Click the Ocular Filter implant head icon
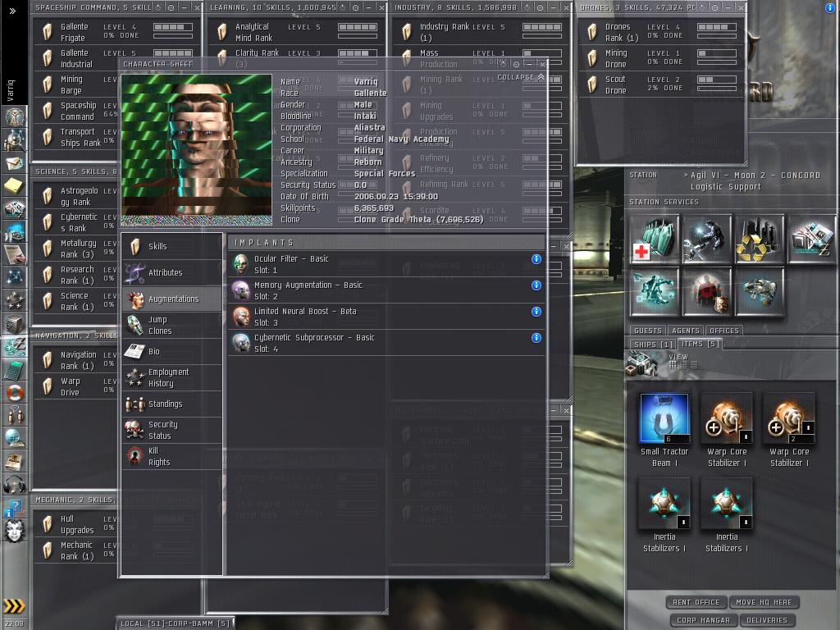 coord(241,264)
